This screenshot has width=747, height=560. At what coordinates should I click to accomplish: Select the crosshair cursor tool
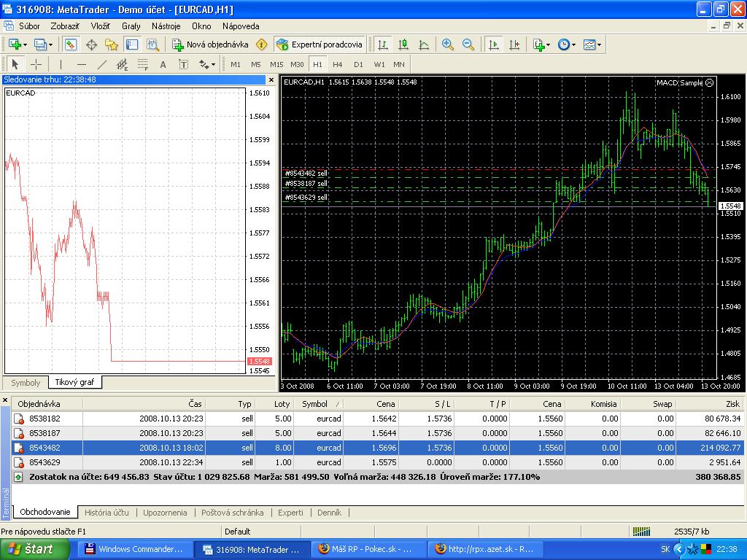(35, 64)
